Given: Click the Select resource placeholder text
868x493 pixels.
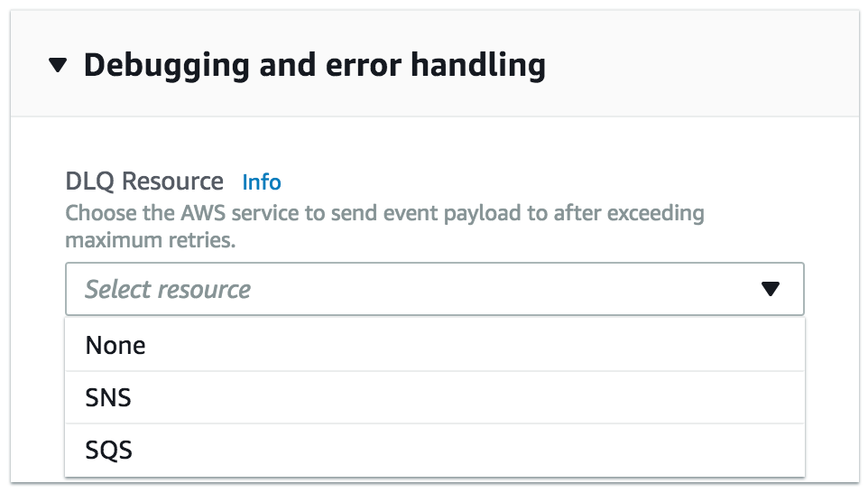Looking at the screenshot, I should coord(168,290).
